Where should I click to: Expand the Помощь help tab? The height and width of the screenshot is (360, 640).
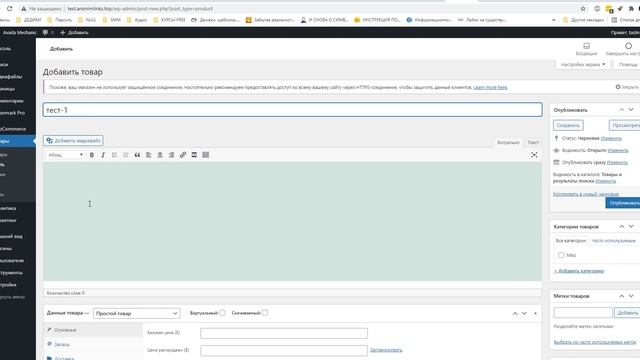point(628,64)
